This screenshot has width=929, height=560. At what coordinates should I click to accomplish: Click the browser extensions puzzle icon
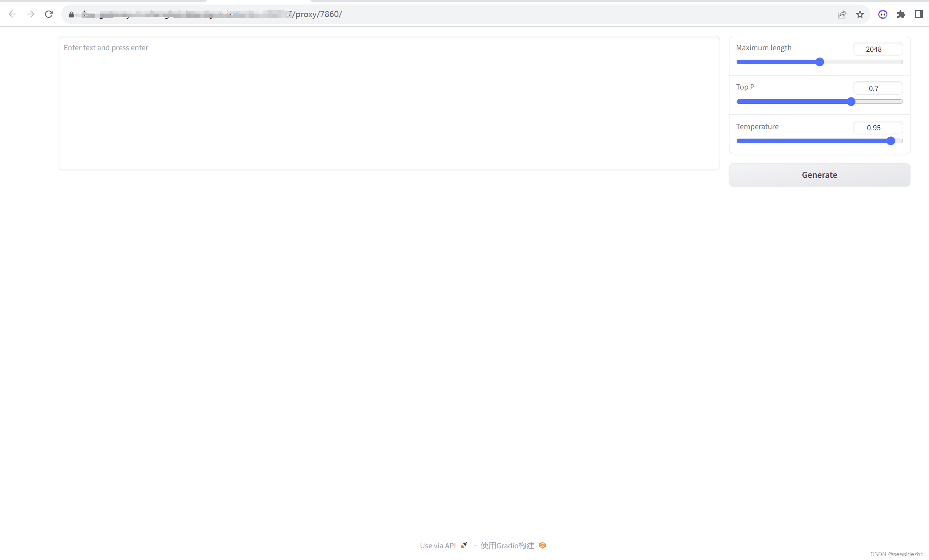point(901,14)
